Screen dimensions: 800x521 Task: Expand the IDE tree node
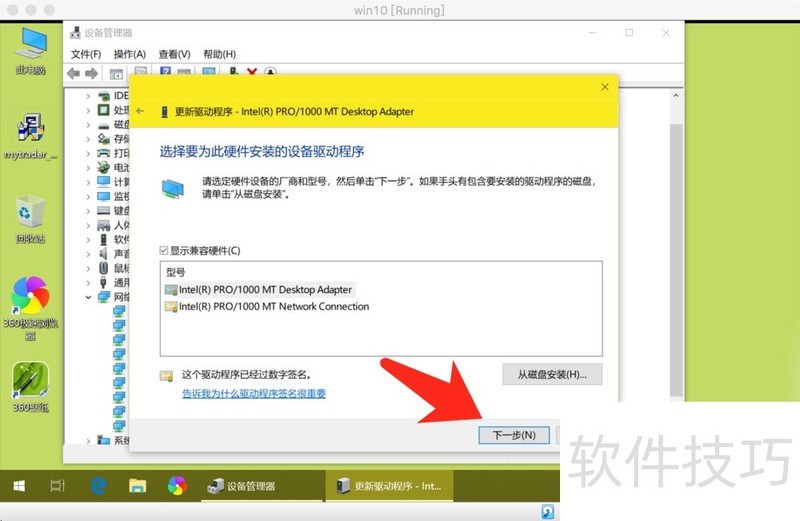click(88, 96)
